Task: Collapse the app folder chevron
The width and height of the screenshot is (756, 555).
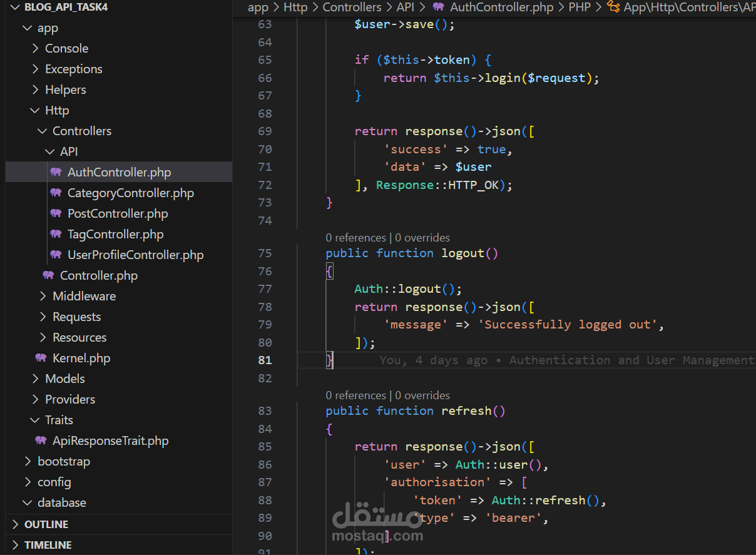Action: pyautogui.click(x=27, y=28)
